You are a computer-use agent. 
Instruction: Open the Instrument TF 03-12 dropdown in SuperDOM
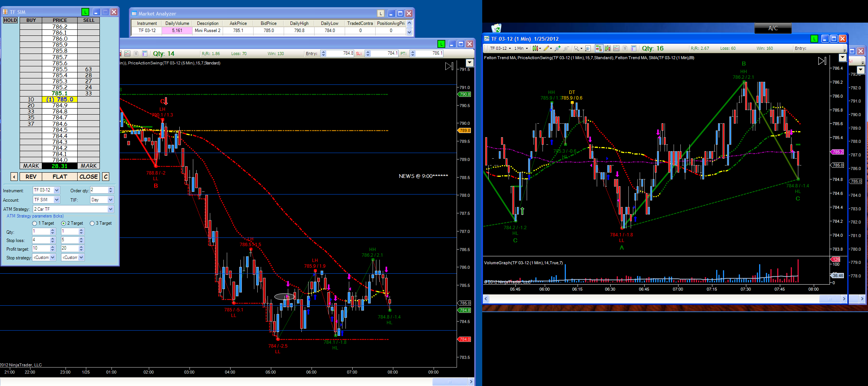pyautogui.click(x=57, y=190)
